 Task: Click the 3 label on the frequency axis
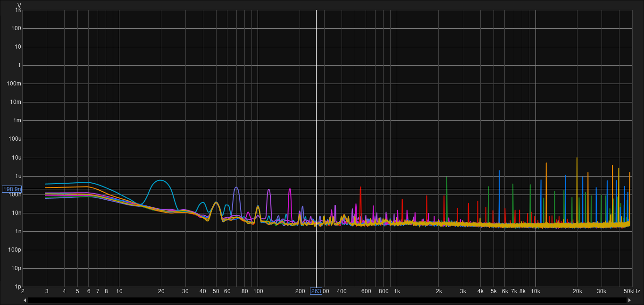pos(47,291)
